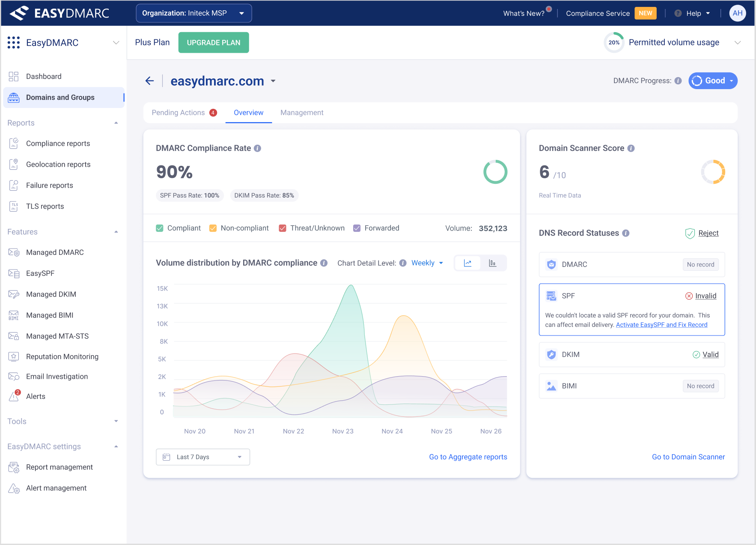Viewport: 756px width, 545px height.
Task: Click the 20% permitted volume usage ring
Action: [x=614, y=42]
